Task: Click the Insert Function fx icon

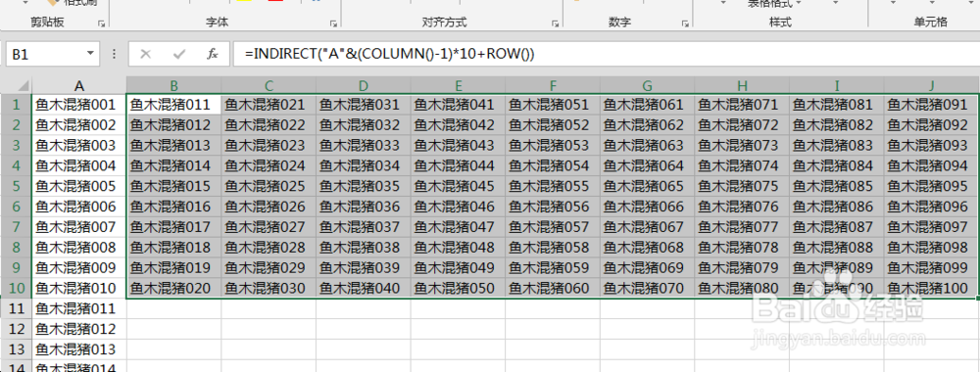Action: click(213, 54)
